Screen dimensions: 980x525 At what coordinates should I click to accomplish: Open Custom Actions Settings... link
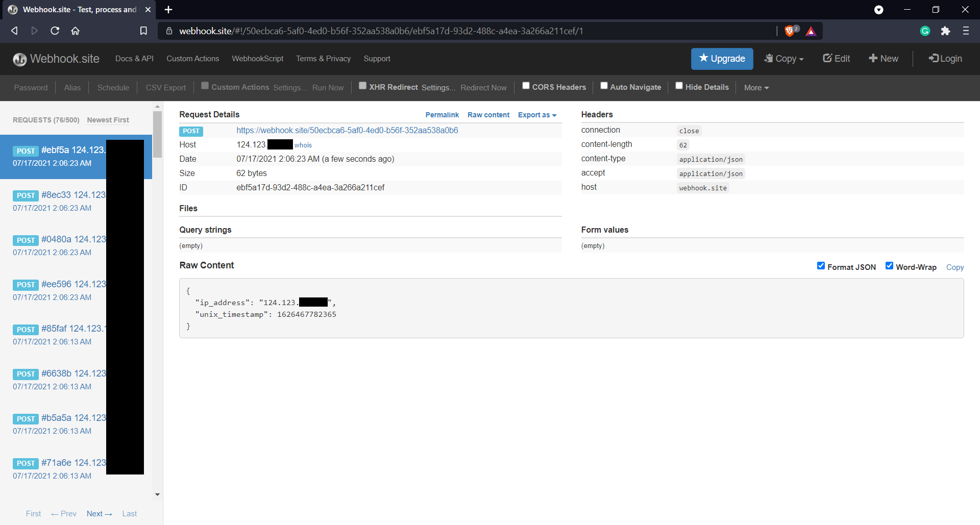(289, 88)
